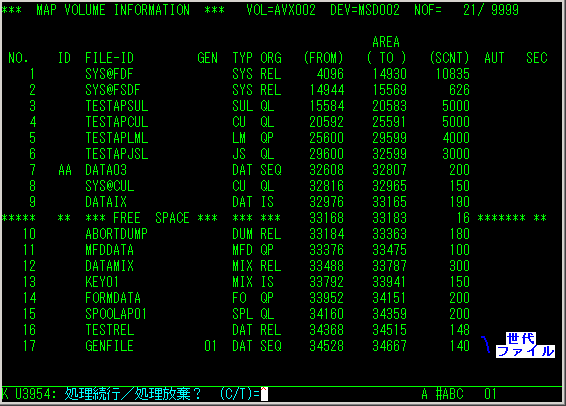The image size is (566, 406).
Task: Click the AA ID value of DATA03
Action: point(65,170)
